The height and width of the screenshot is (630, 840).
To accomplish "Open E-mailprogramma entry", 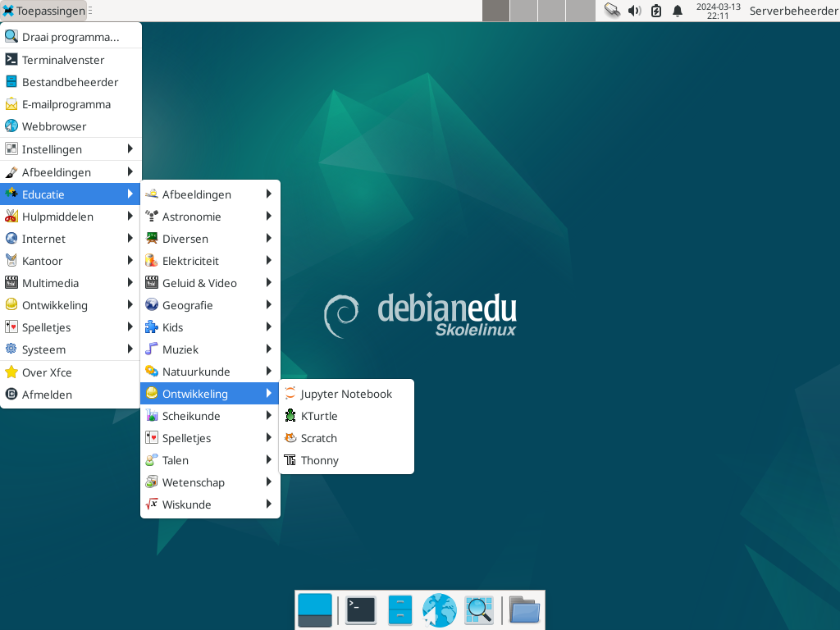I will point(71,104).
